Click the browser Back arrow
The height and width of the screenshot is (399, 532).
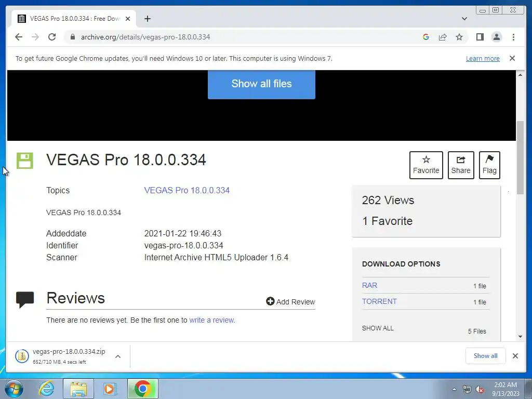click(x=19, y=37)
